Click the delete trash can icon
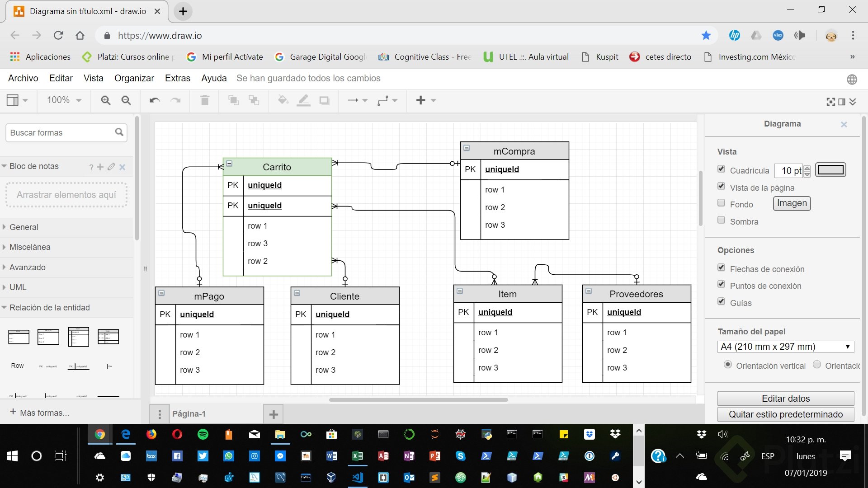 pyautogui.click(x=205, y=100)
